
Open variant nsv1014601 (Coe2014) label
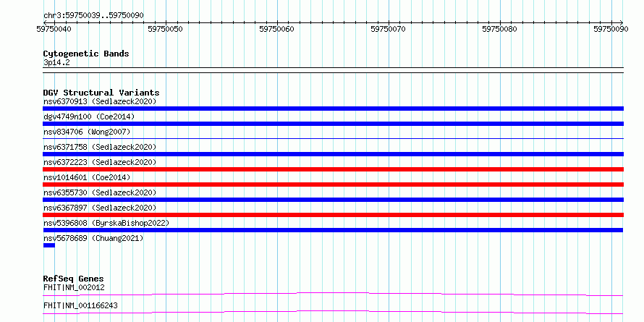pos(87,177)
